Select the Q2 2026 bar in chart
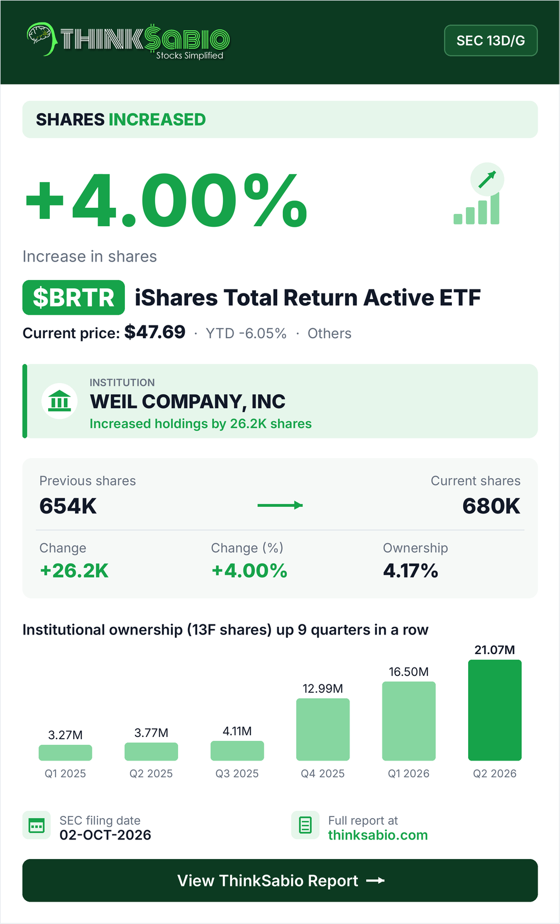The width and height of the screenshot is (560, 924). (494, 710)
